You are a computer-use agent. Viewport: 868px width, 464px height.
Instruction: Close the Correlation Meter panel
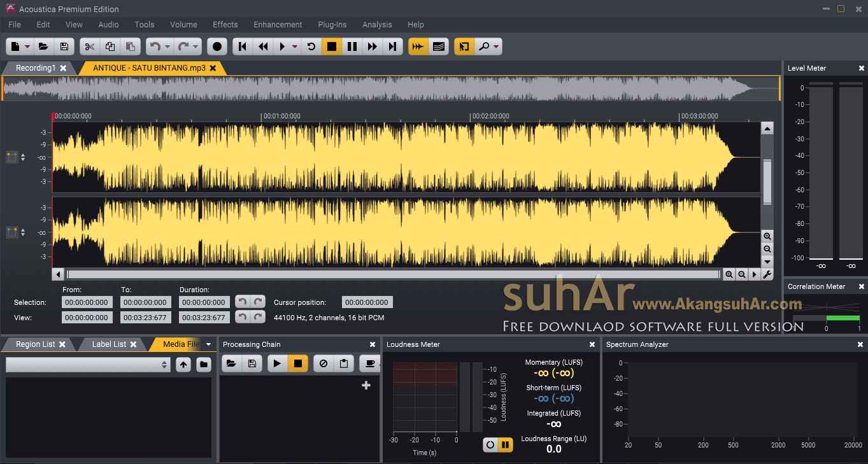click(x=862, y=286)
